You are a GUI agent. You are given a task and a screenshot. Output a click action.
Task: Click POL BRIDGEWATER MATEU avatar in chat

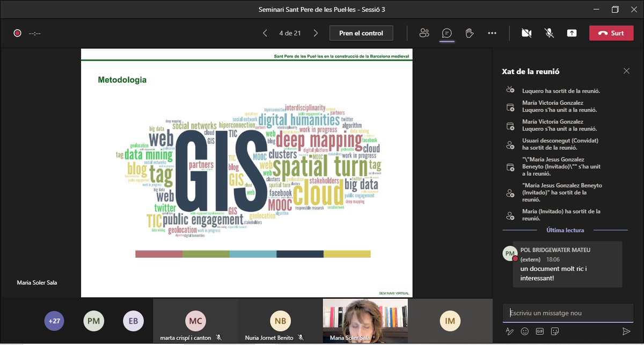(x=510, y=254)
